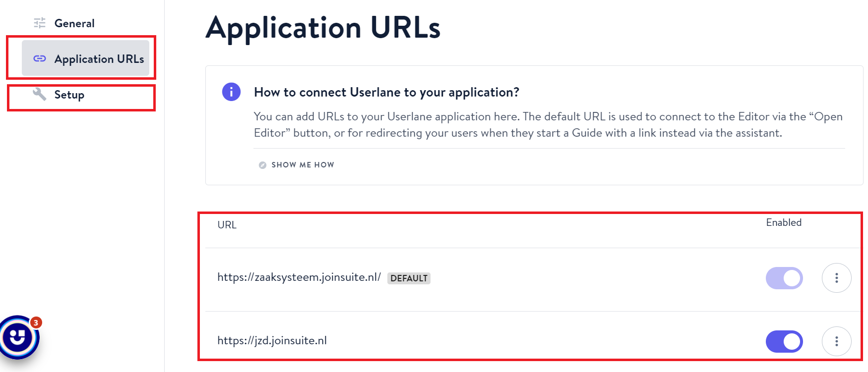Toggle the Enabled switch for zaaksysteem.joinsuite.nl
Viewport: 868px width, 372px height.
784,278
